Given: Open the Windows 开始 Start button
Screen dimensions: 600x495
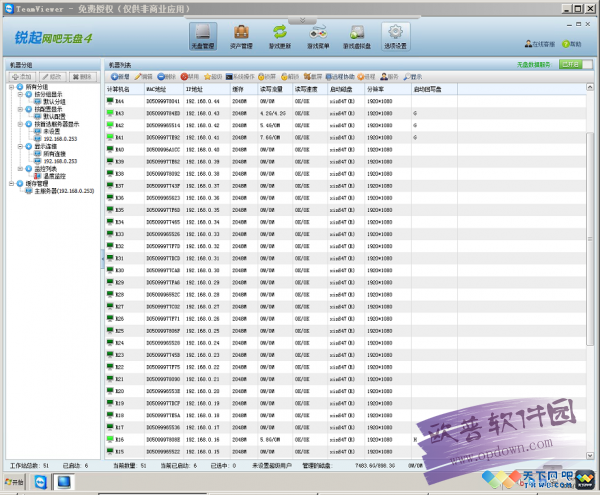Looking at the screenshot, I should pos(14,482).
